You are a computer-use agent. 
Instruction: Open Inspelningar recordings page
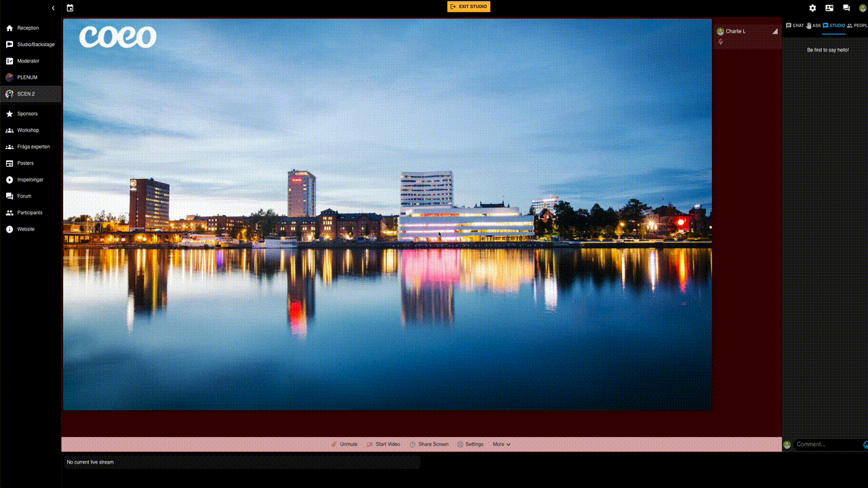[31, 180]
